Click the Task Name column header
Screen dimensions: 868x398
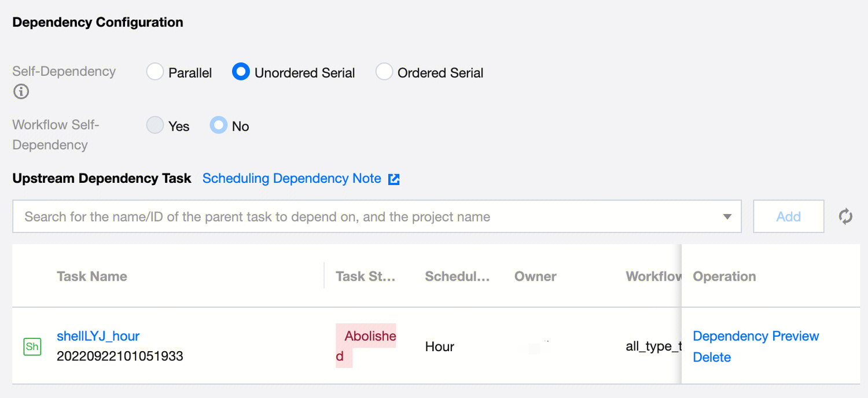point(92,277)
